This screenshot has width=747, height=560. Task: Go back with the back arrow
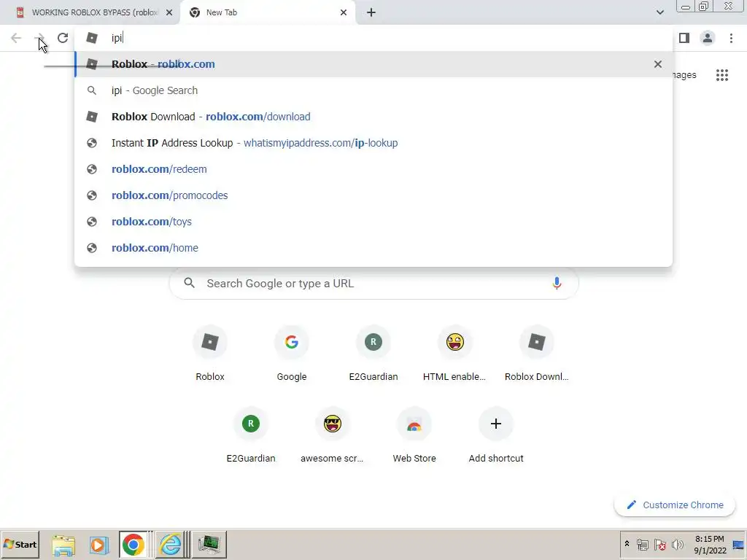[16, 38]
